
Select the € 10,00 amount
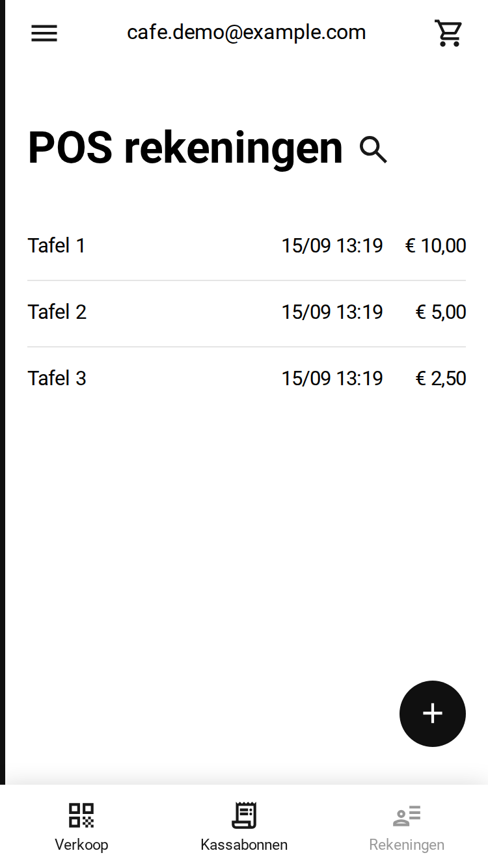[436, 246]
